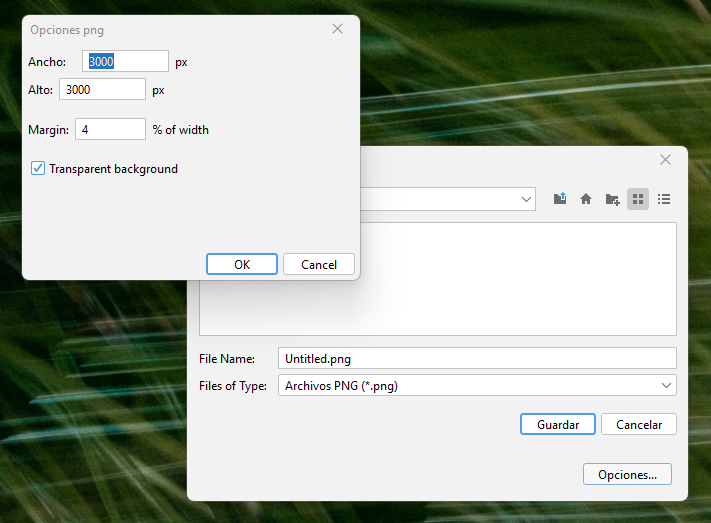
Task: Click the Ancho width field
Action: [x=125, y=62]
